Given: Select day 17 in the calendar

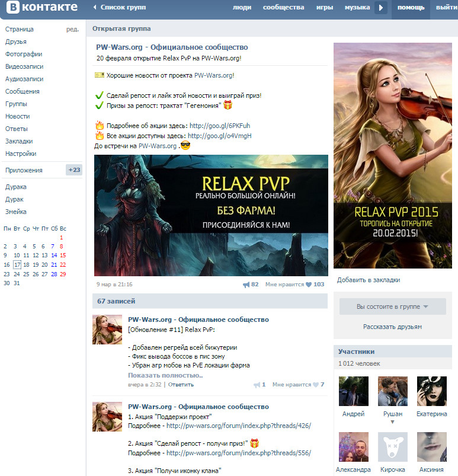Looking at the screenshot, I should tap(17, 265).
